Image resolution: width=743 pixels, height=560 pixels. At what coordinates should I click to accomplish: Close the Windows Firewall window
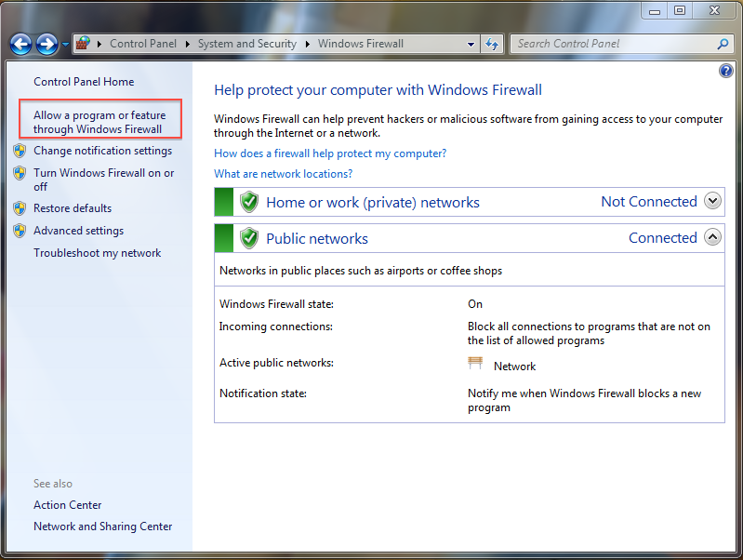coord(714,10)
